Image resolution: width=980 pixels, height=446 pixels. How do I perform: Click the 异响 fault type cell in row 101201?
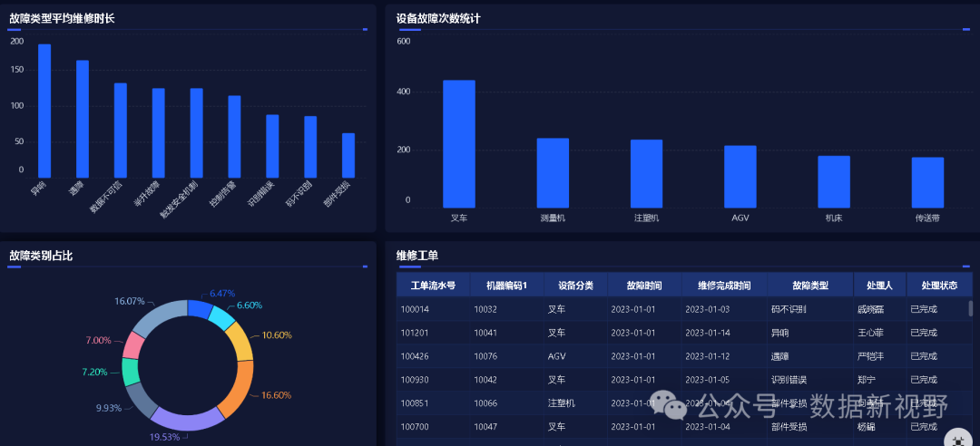[810, 333]
